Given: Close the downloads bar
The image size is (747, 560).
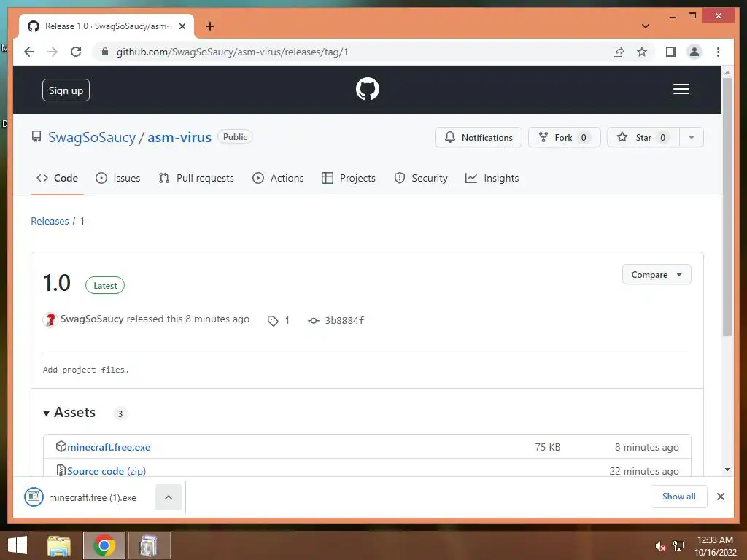Looking at the screenshot, I should click(x=720, y=497).
